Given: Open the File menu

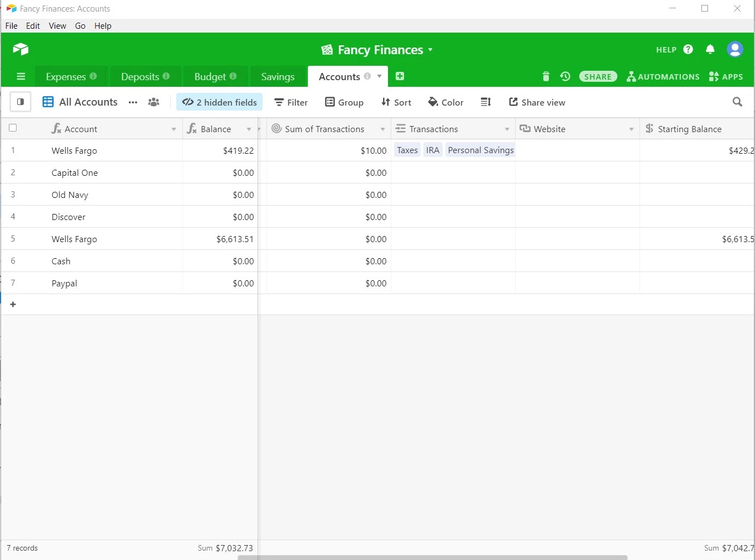Looking at the screenshot, I should (x=12, y=25).
